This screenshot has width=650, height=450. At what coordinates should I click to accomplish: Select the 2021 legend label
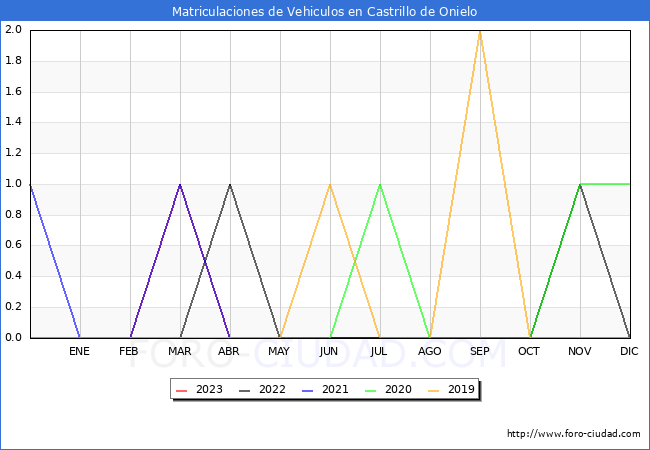click(335, 390)
